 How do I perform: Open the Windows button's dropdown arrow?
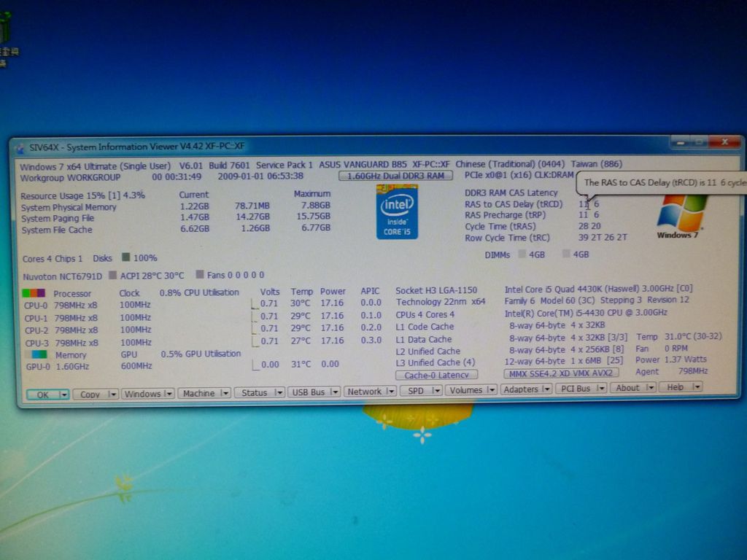pyautogui.click(x=169, y=394)
